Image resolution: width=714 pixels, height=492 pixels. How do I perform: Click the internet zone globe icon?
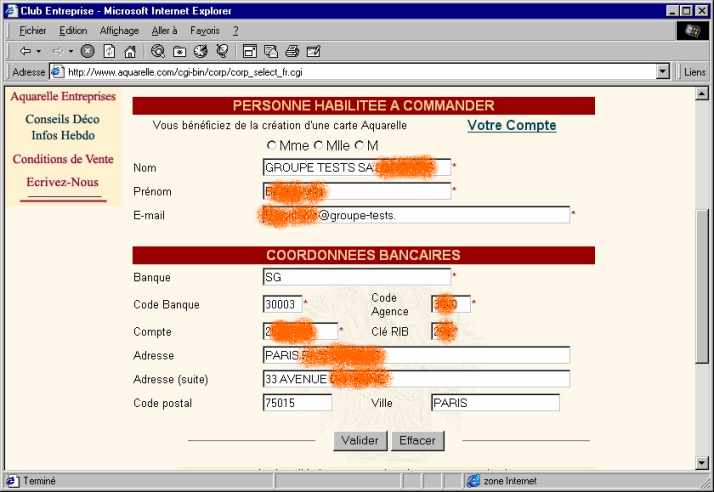coord(474,481)
